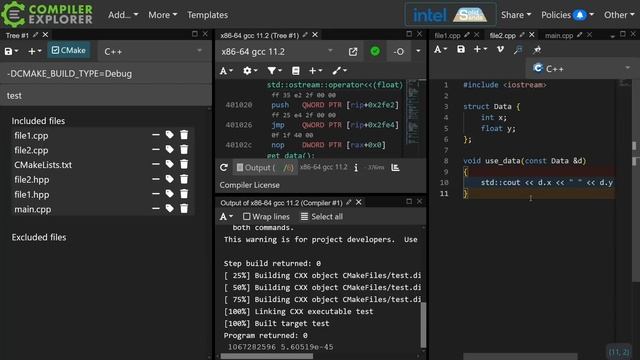Screen dimensions: 640x360
Task: Click the -DCMAKE_BUILD_TYPE=Debug arguments field
Action: [106, 73]
